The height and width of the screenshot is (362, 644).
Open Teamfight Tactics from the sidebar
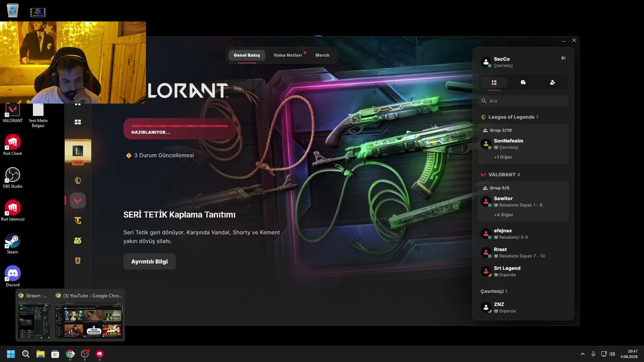pyautogui.click(x=78, y=221)
